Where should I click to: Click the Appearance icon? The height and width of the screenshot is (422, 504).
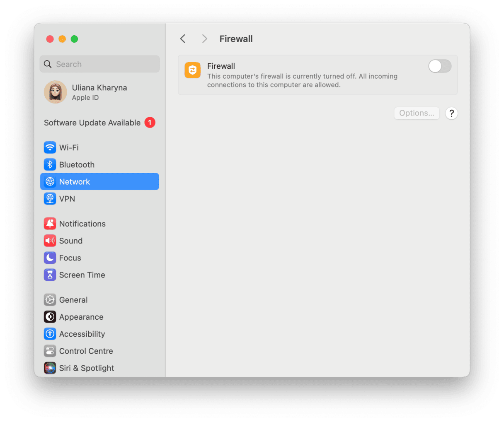click(x=50, y=317)
